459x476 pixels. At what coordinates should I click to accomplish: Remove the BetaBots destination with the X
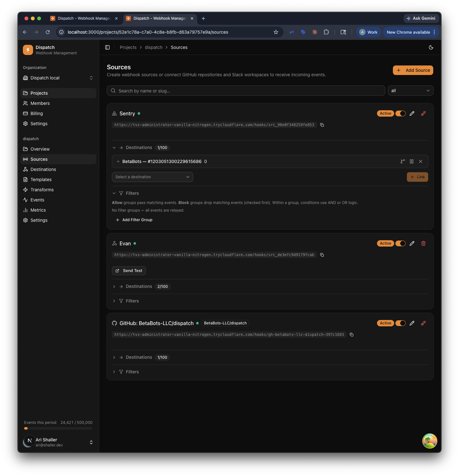(421, 161)
